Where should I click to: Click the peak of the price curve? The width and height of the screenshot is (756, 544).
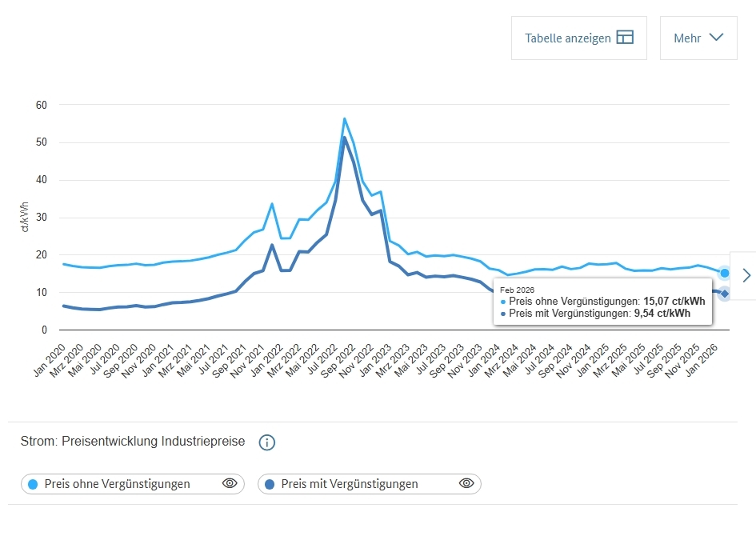pos(345,118)
